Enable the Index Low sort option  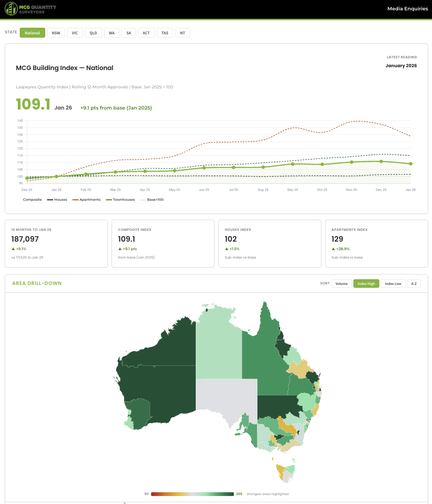[393, 283]
